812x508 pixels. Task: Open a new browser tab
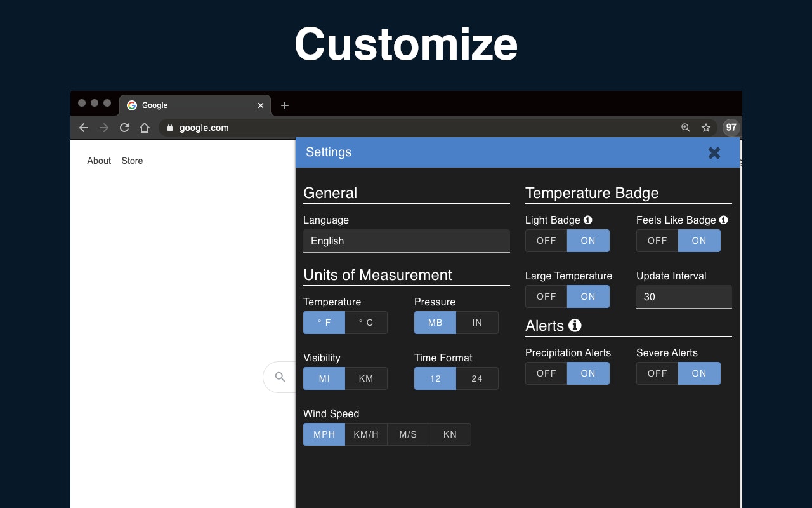284,105
